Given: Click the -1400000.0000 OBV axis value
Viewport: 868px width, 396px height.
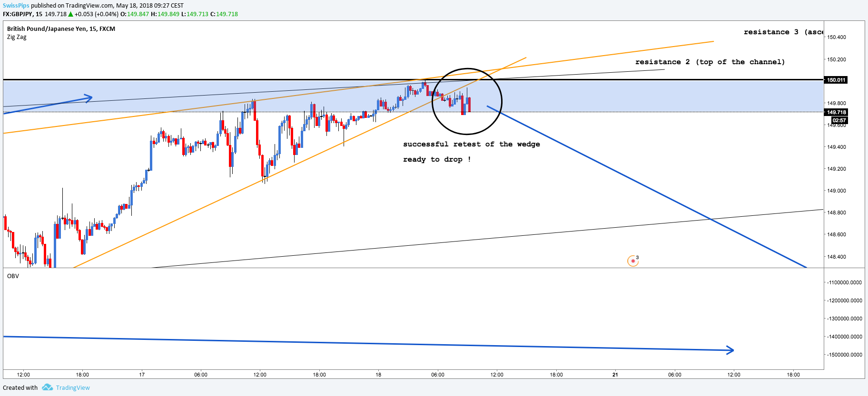Looking at the screenshot, I should (844, 337).
